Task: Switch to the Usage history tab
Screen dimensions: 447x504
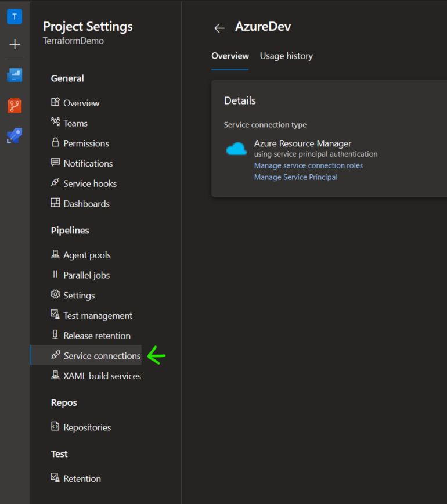Action: 286,56
